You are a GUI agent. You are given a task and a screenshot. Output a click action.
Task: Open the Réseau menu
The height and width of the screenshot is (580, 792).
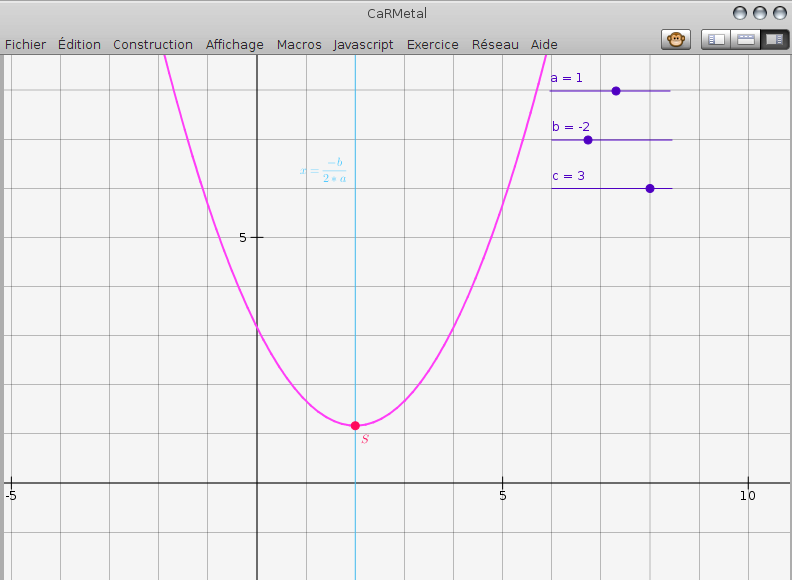(x=495, y=44)
